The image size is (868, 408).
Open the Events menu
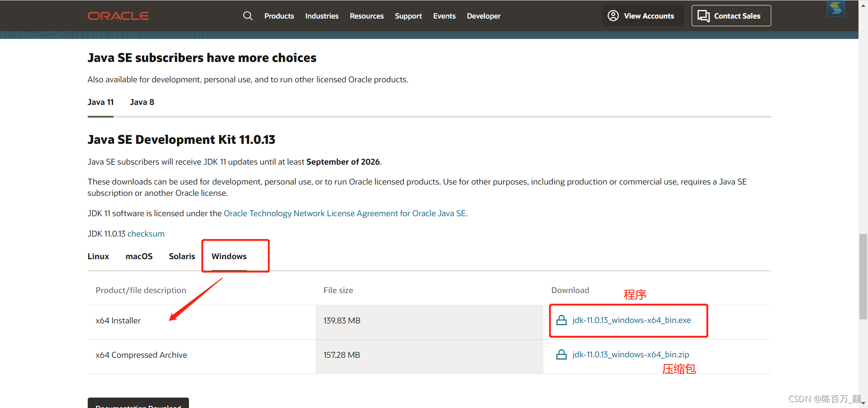click(444, 16)
